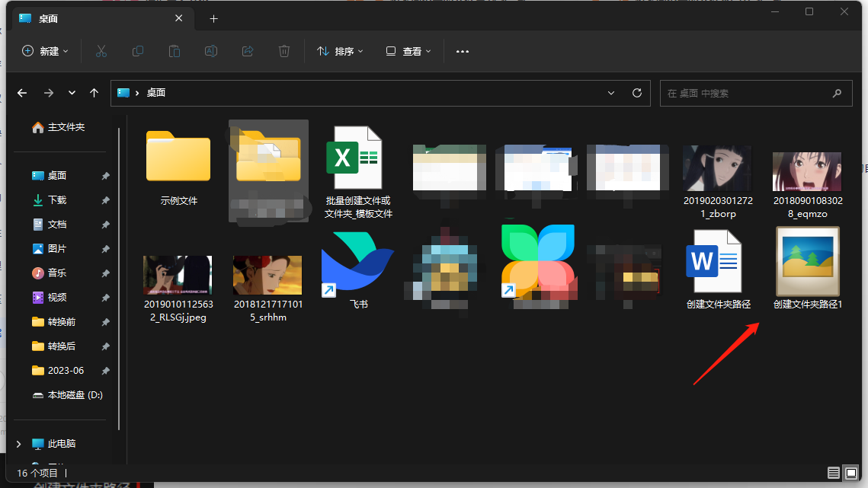Open a new tab with the plus button
The image size is (868, 488).
click(x=213, y=18)
